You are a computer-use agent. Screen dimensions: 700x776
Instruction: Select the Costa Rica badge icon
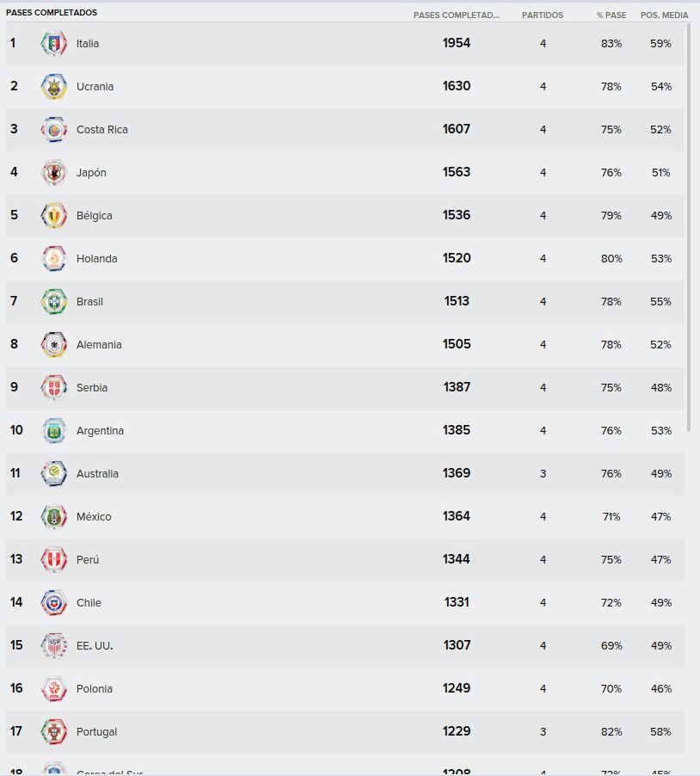pos(54,130)
